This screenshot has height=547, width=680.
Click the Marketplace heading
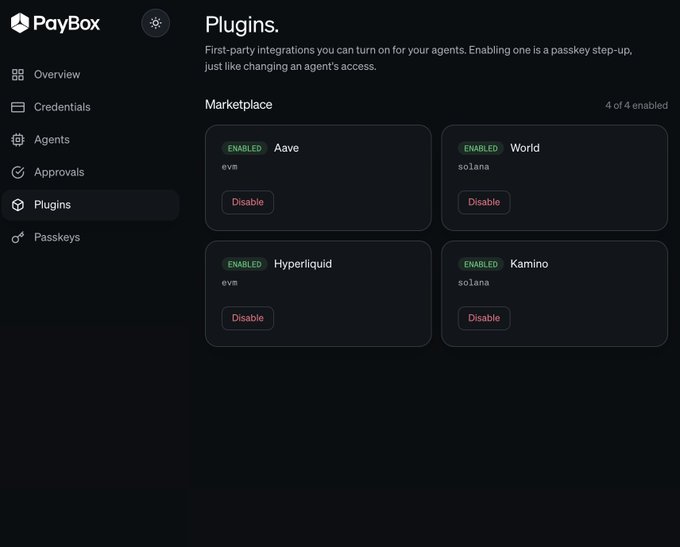239,105
